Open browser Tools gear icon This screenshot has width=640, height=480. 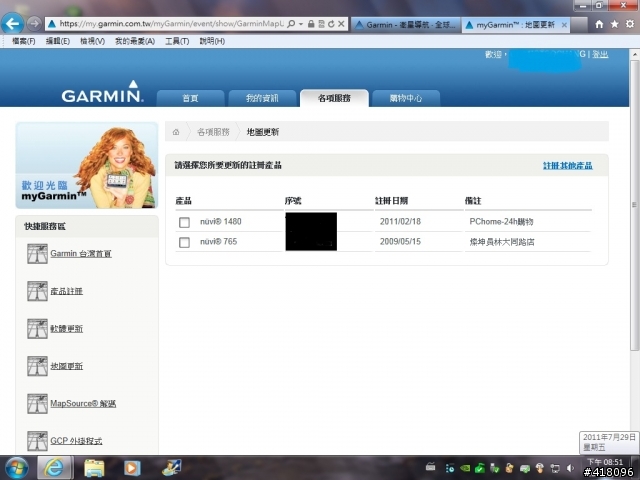(x=630, y=24)
